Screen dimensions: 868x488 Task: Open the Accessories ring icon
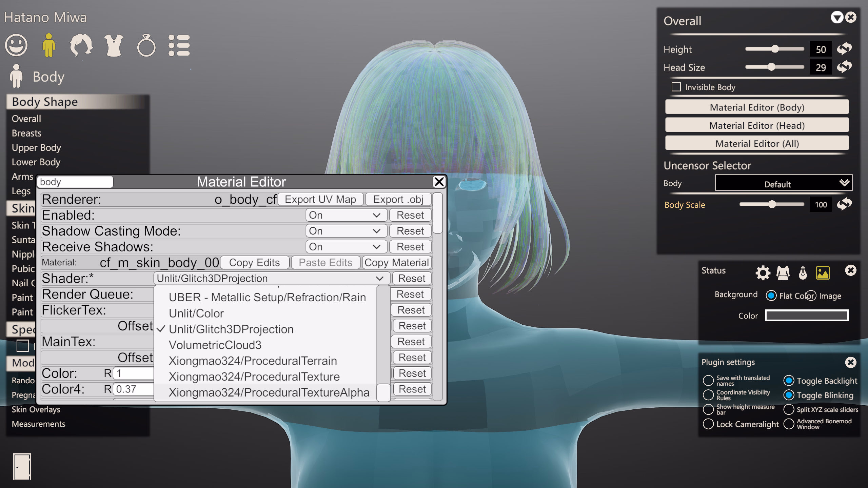[x=146, y=45]
